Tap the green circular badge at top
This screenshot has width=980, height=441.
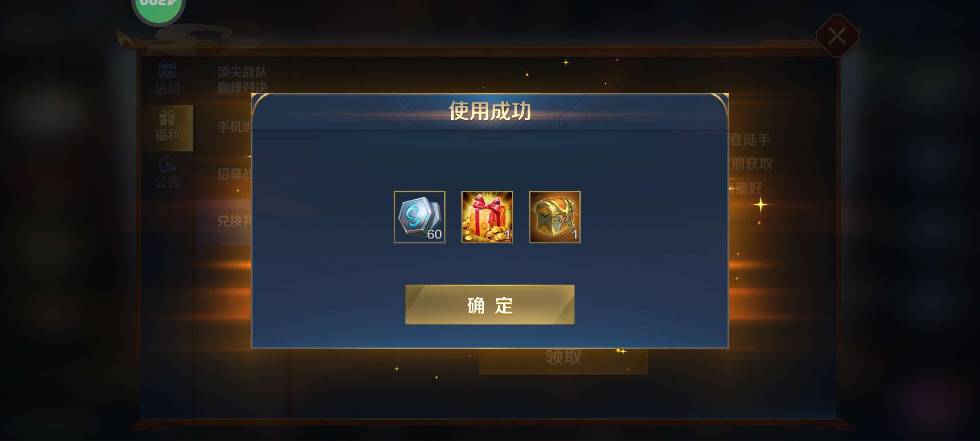(158, 9)
